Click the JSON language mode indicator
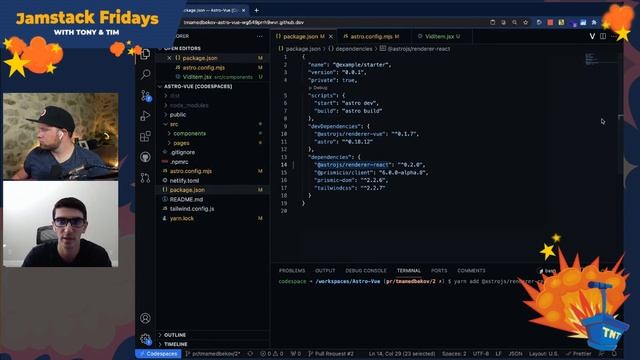Screen dimensions: 640x360 515,353
